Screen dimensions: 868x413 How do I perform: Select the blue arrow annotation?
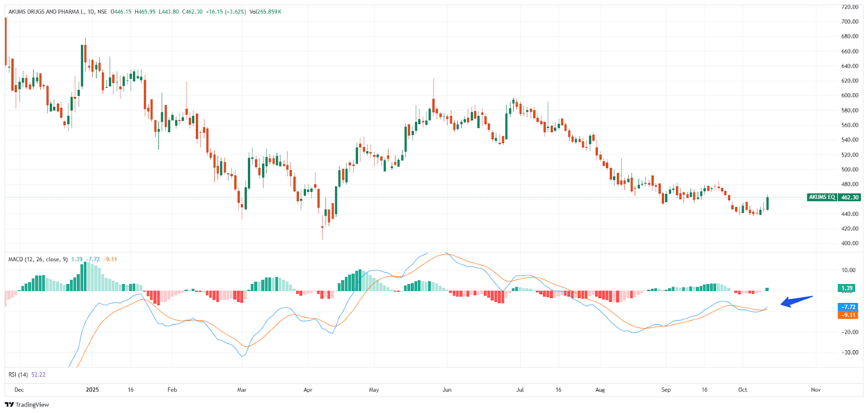click(x=796, y=301)
